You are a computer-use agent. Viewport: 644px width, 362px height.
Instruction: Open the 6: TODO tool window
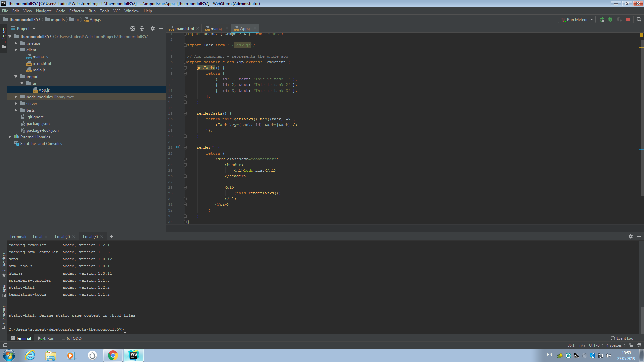[x=72, y=338]
